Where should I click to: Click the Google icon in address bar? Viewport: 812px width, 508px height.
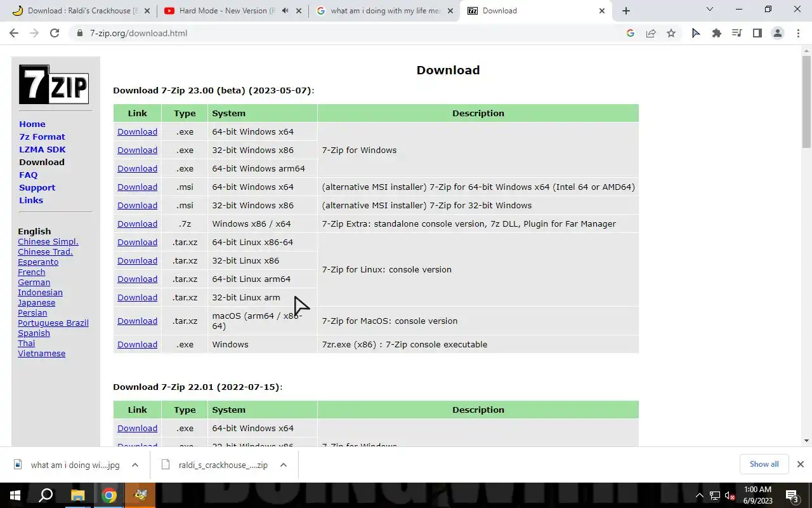(631, 33)
